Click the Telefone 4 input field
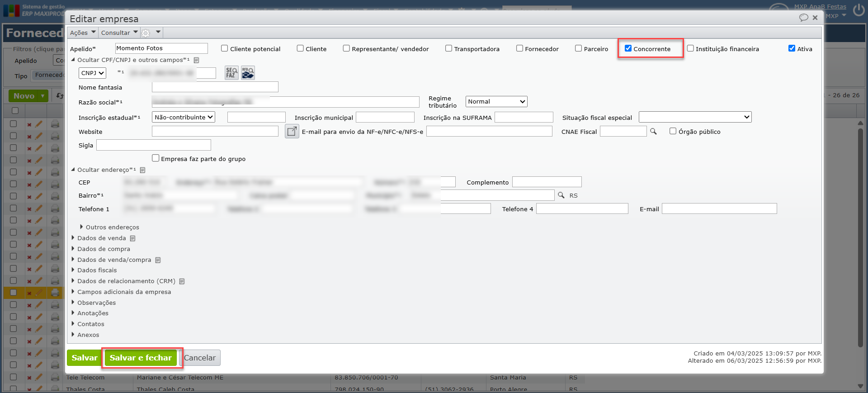The image size is (868, 393). [582, 208]
